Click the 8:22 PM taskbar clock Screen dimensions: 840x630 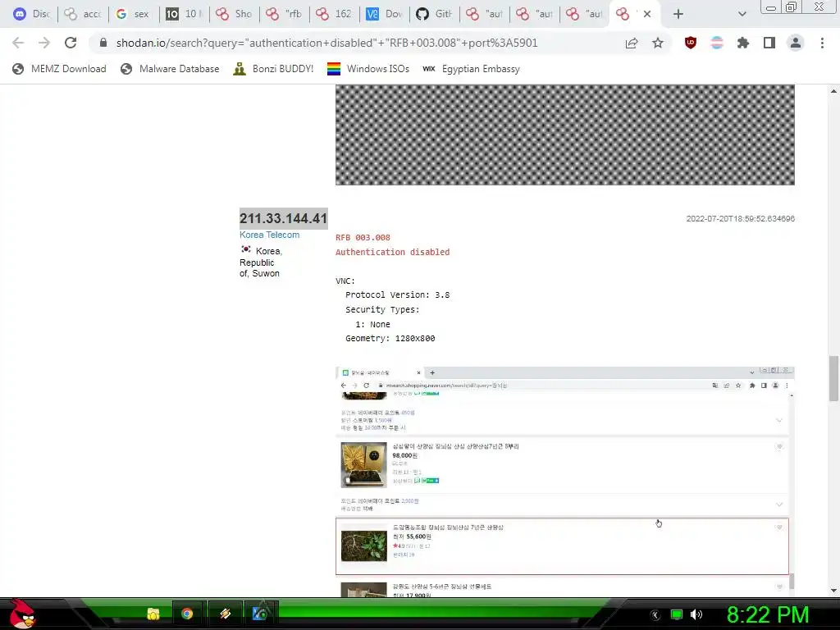tap(768, 615)
